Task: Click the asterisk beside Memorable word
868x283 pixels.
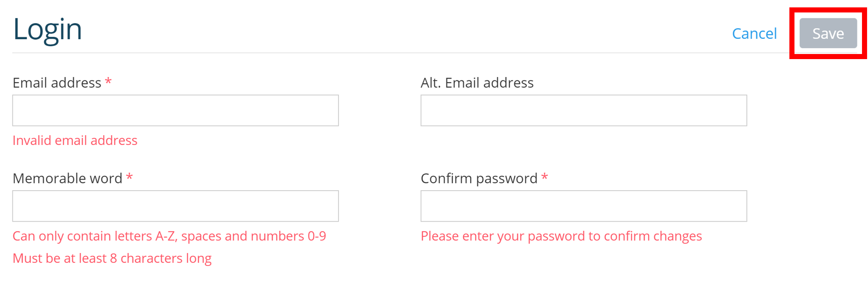Action: [x=129, y=178]
